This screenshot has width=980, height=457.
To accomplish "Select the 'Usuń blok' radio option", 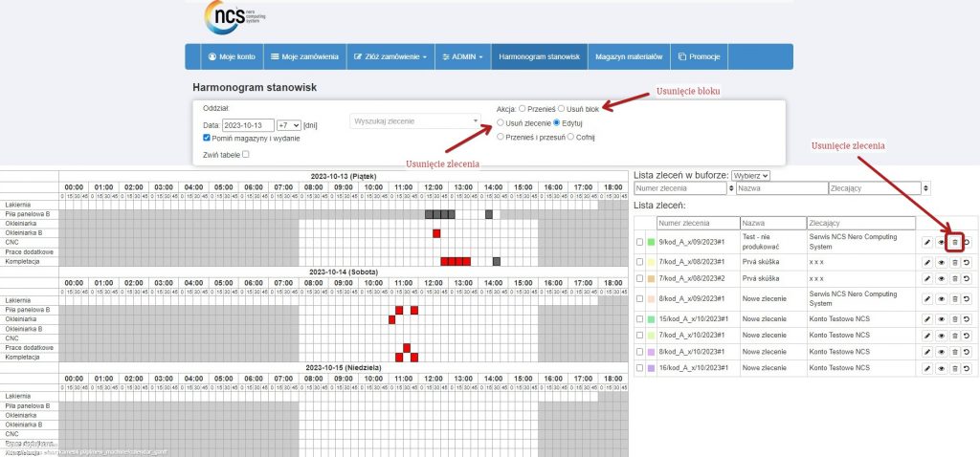I will coord(562,109).
